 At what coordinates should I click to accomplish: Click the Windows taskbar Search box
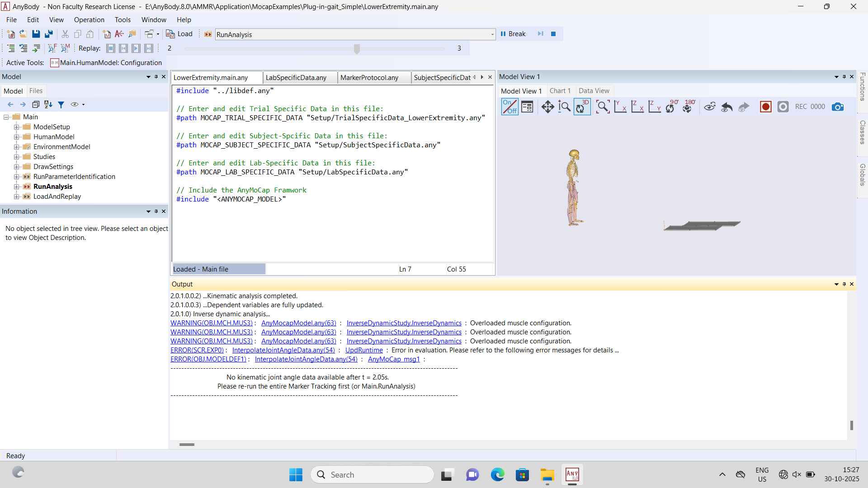tap(372, 474)
